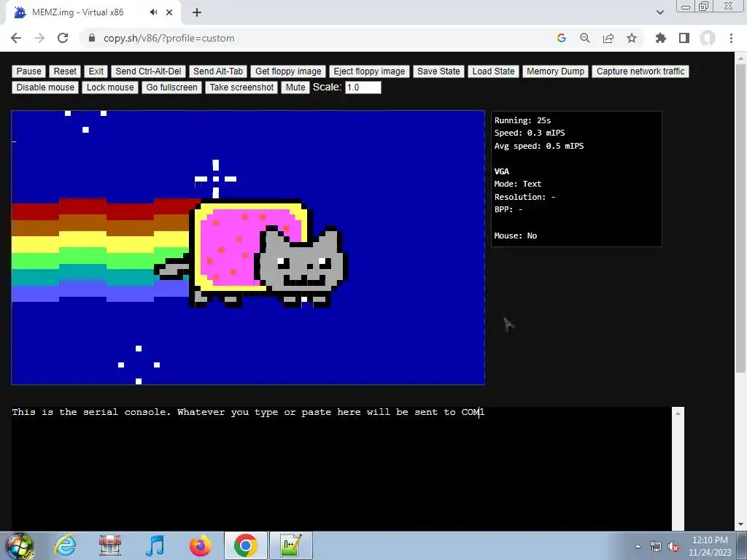Toggle the Disable mouse button

pos(45,87)
